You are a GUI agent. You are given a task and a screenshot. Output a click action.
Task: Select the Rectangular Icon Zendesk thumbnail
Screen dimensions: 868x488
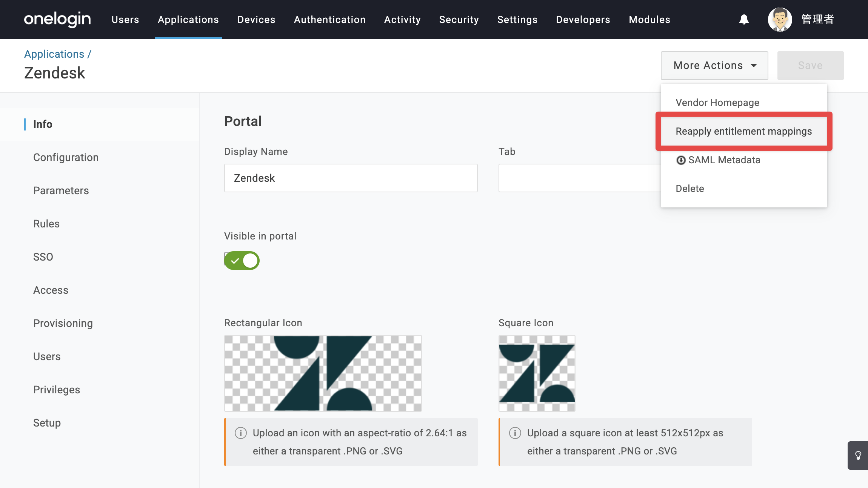[323, 373]
